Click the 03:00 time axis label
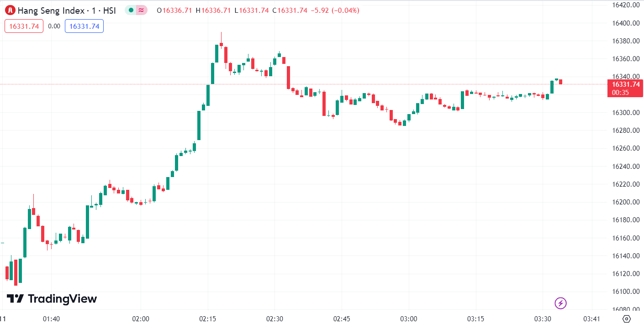644x329 pixels. click(x=408, y=319)
